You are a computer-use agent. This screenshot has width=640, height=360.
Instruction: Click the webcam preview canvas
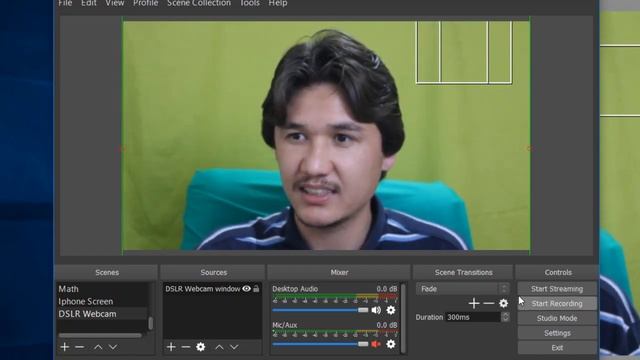(326, 136)
